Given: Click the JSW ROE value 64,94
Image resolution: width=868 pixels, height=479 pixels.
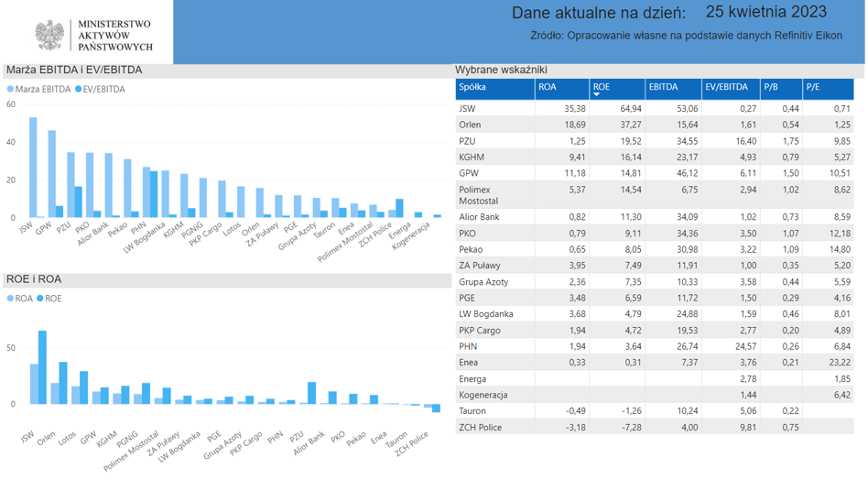Looking at the screenshot, I should point(631,109).
